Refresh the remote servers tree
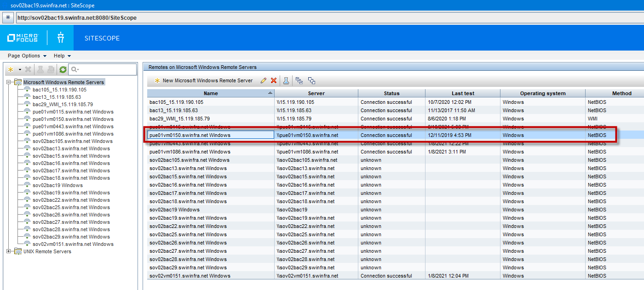Viewport: 644px width, 290px height. click(63, 69)
